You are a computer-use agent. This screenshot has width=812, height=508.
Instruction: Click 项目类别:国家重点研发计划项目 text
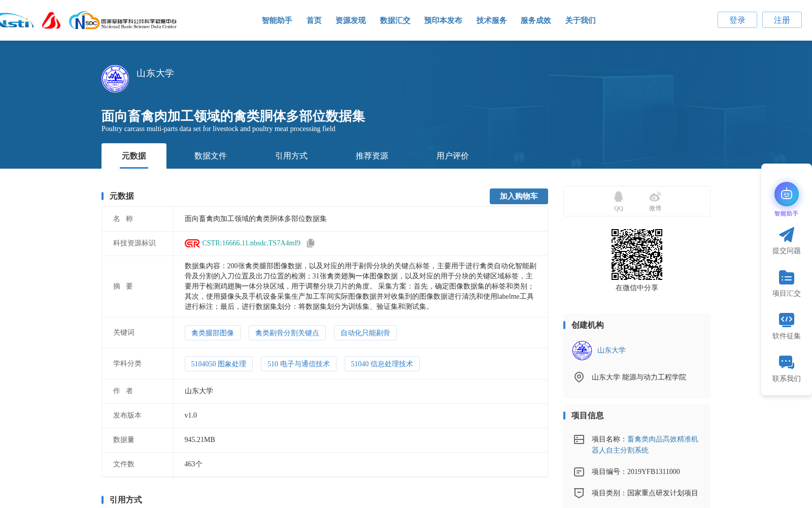645,493
